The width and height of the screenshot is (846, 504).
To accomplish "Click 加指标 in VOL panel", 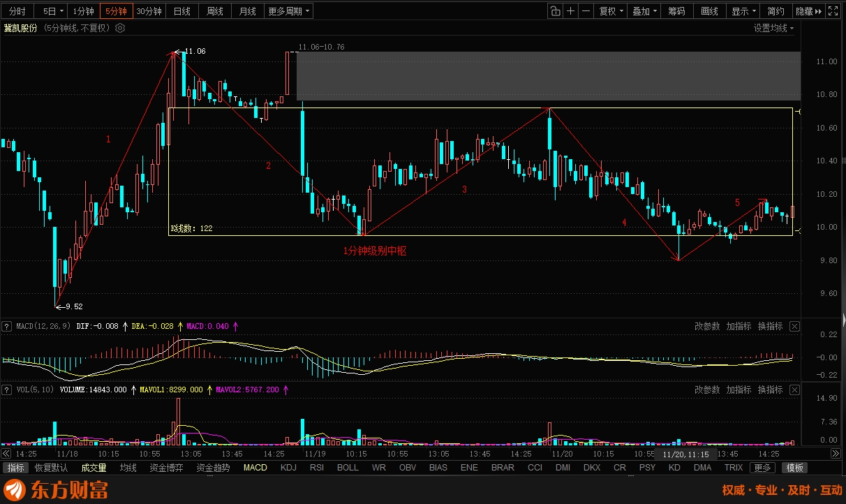I will pos(739,390).
